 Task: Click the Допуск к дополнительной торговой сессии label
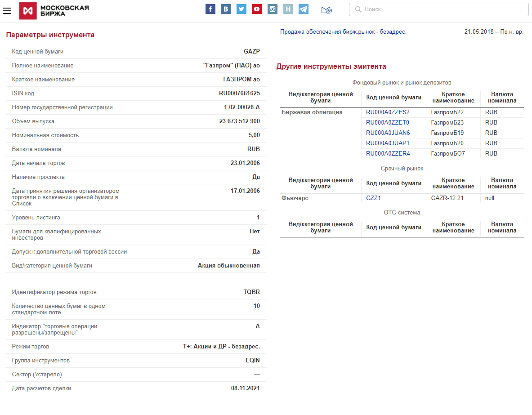tap(69, 252)
